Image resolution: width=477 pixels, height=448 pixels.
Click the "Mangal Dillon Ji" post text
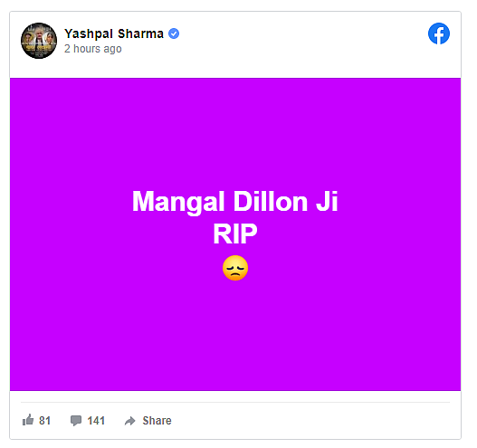[234, 201]
